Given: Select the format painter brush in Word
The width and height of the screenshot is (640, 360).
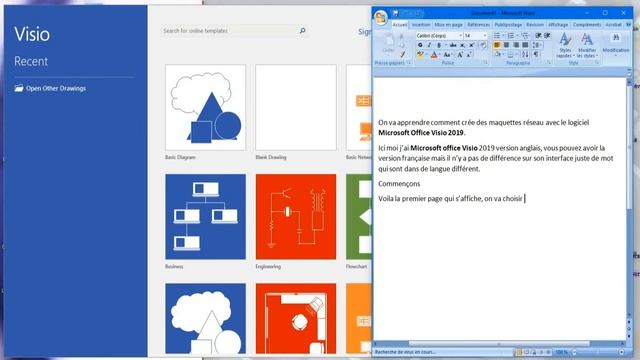Looking at the screenshot, I should 402,54.
